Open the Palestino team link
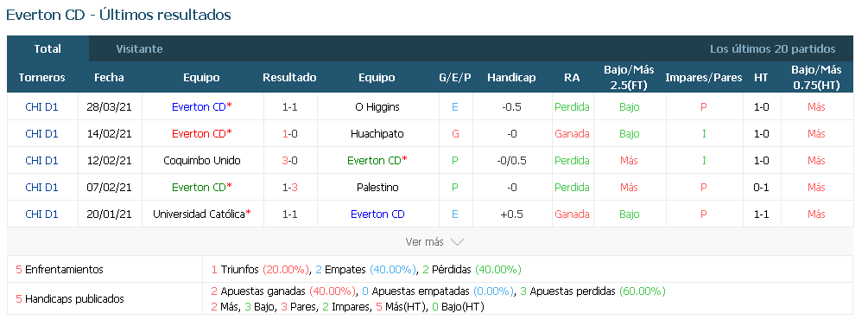This screenshot has height=320, width=868. [x=377, y=187]
